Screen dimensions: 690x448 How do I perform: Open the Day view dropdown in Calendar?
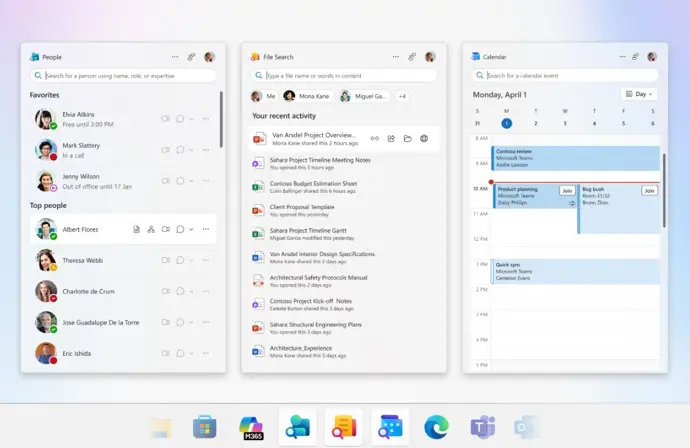point(639,94)
